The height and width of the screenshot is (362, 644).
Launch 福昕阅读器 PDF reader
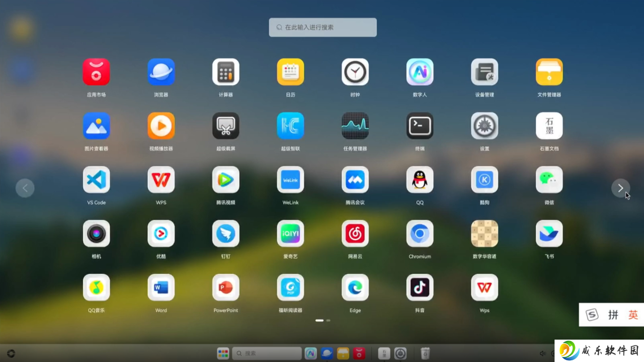[290, 288]
